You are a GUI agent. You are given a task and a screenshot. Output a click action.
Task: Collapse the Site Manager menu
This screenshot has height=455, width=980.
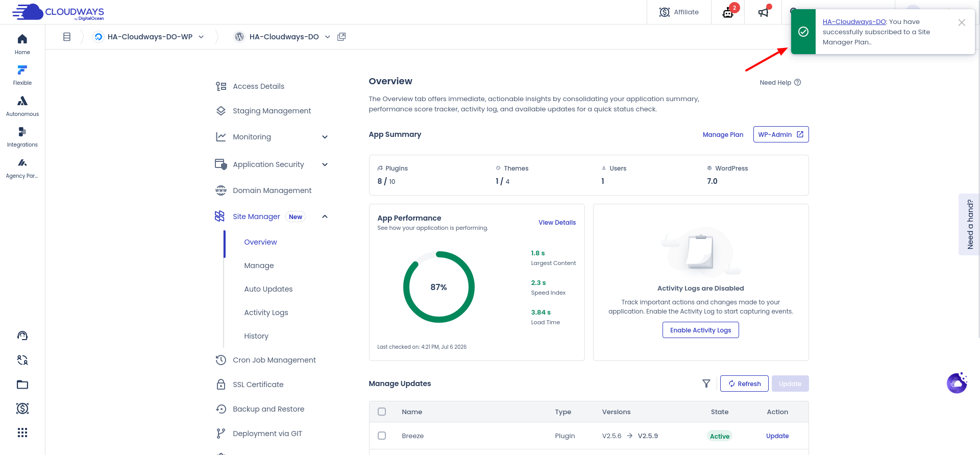click(325, 217)
